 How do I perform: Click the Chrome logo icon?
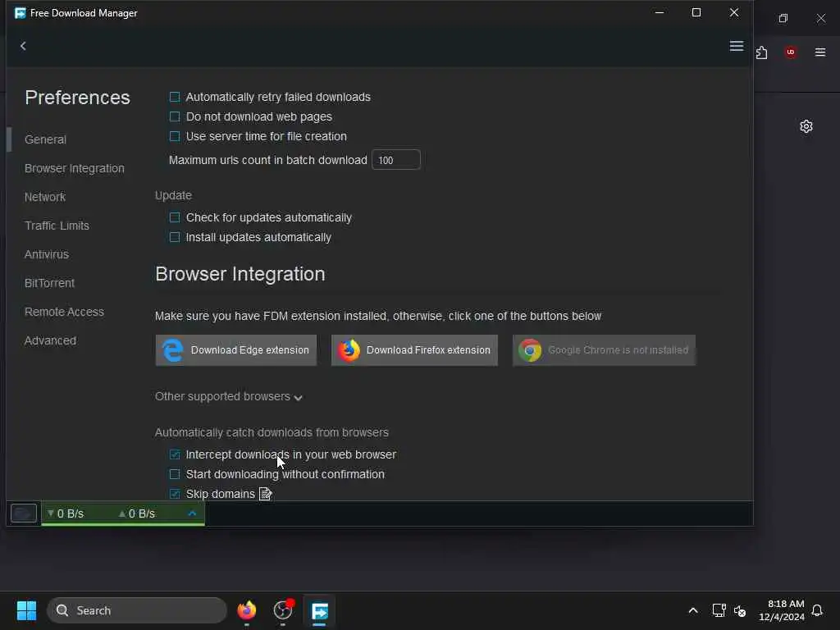530,350
